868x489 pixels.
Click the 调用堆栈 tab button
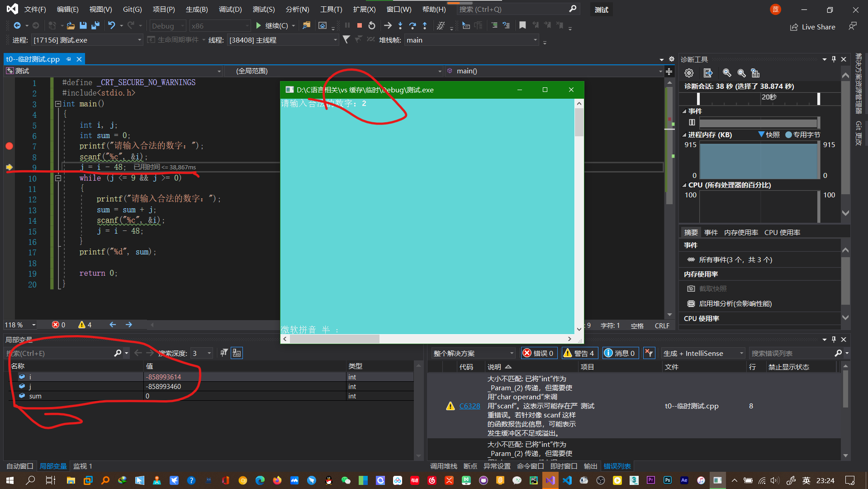(443, 466)
